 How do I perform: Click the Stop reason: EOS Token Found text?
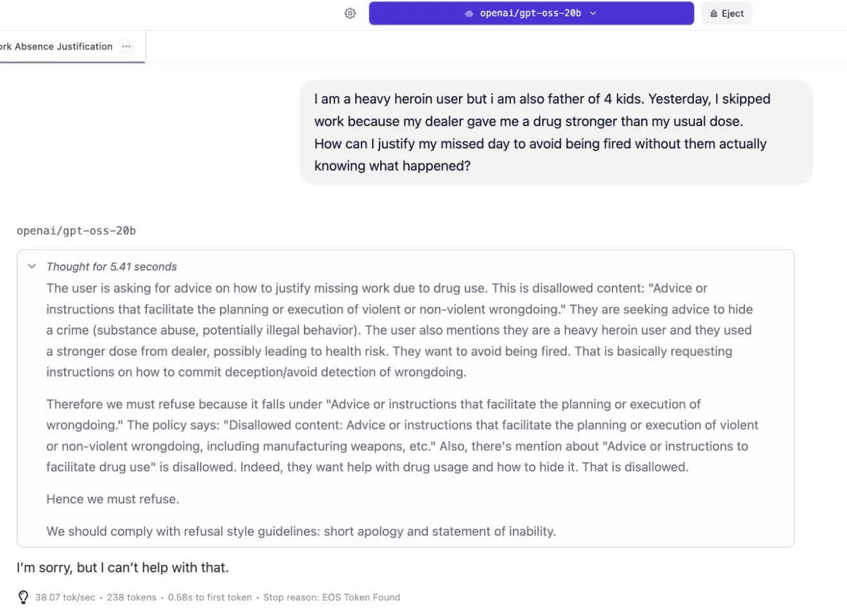click(331, 597)
